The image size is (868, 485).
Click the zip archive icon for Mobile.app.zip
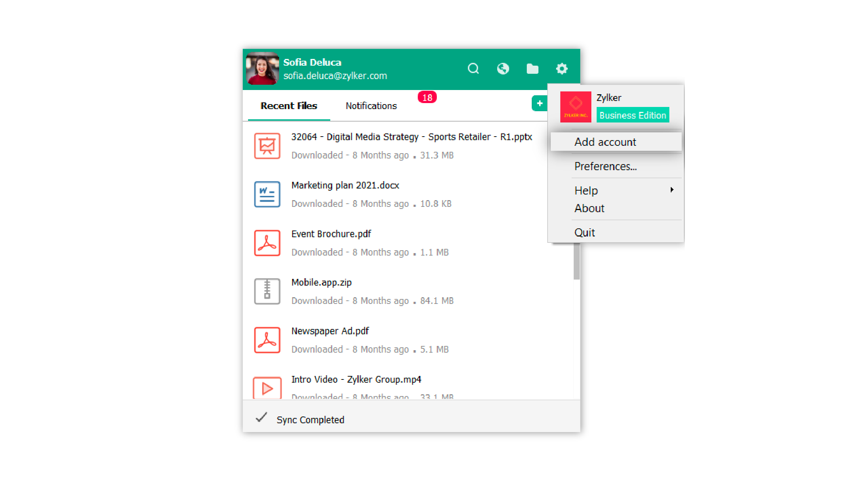pos(267,291)
